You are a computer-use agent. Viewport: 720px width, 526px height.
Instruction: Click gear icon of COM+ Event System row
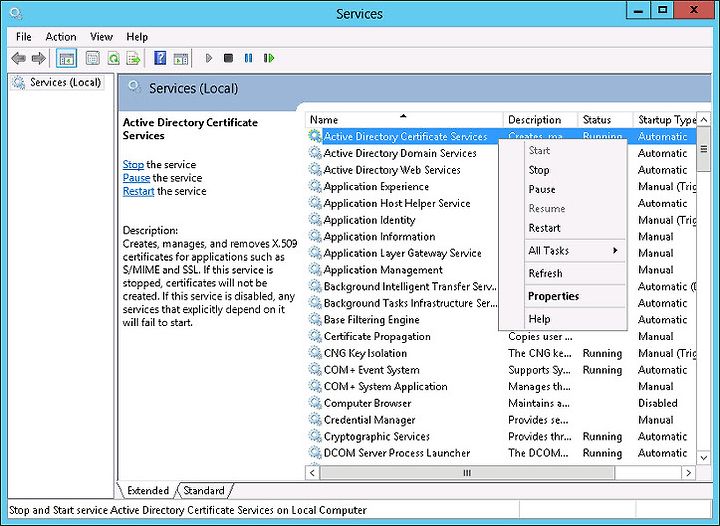[x=315, y=369]
